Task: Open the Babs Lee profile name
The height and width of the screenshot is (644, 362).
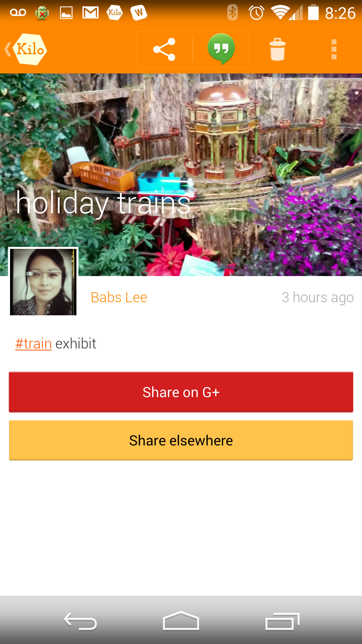Action: point(119,298)
